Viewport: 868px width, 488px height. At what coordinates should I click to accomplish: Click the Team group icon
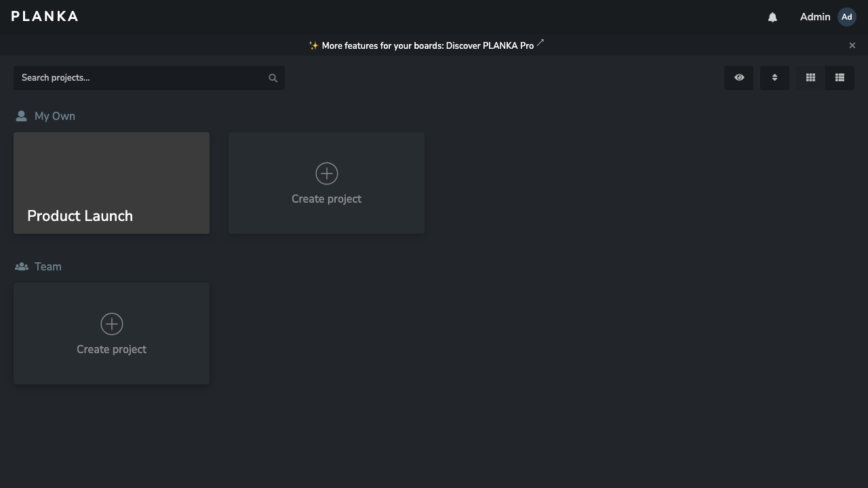point(22,267)
